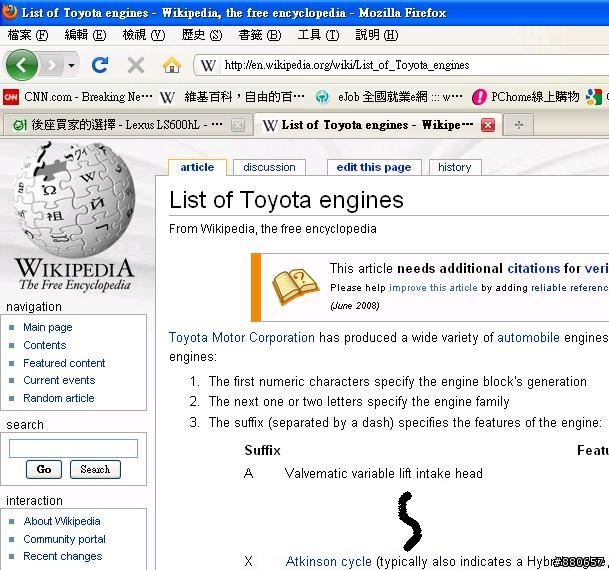The width and height of the screenshot is (609, 570).
Task: Open the Toyota Motor Corporation link
Action: pyautogui.click(x=242, y=337)
